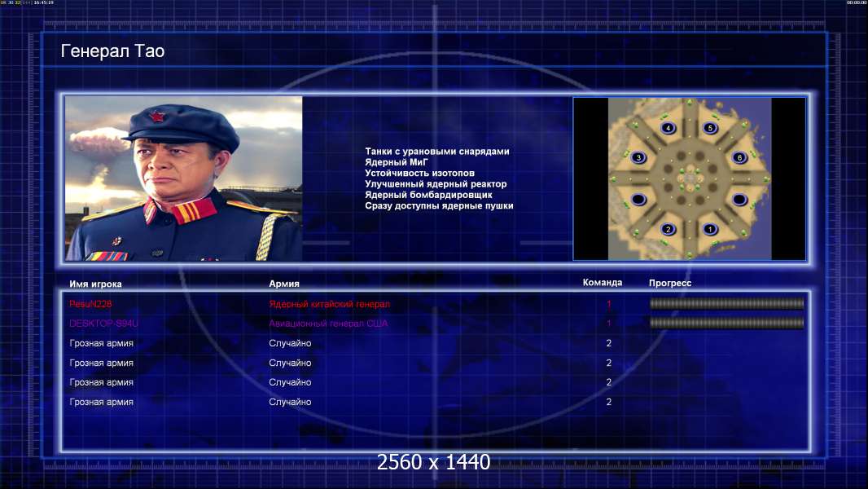Click 'Ядерный китайский генерал' army label

pyautogui.click(x=330, y=304)
